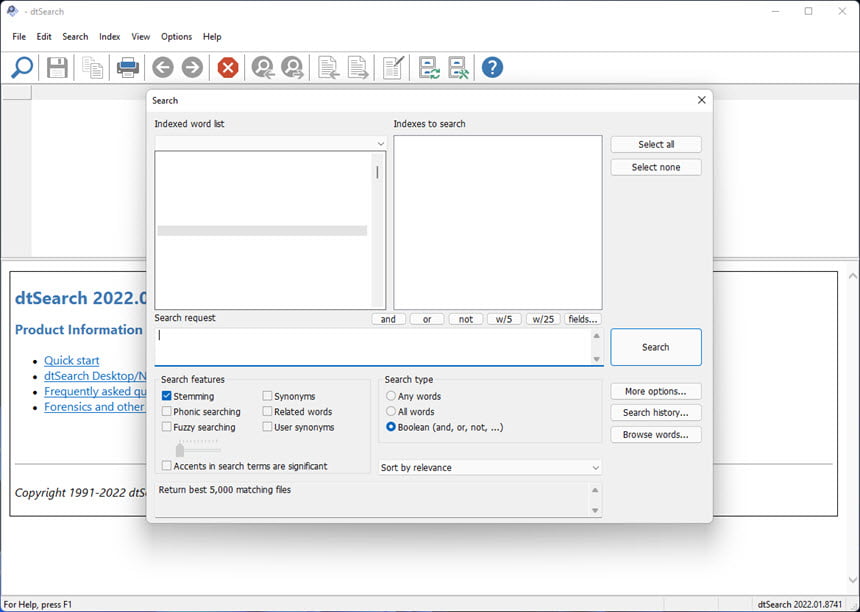Image resolution: width=860 pixels, height=612 pixels.
Task: Insert the 'not' operator
Action: [466, 319]
